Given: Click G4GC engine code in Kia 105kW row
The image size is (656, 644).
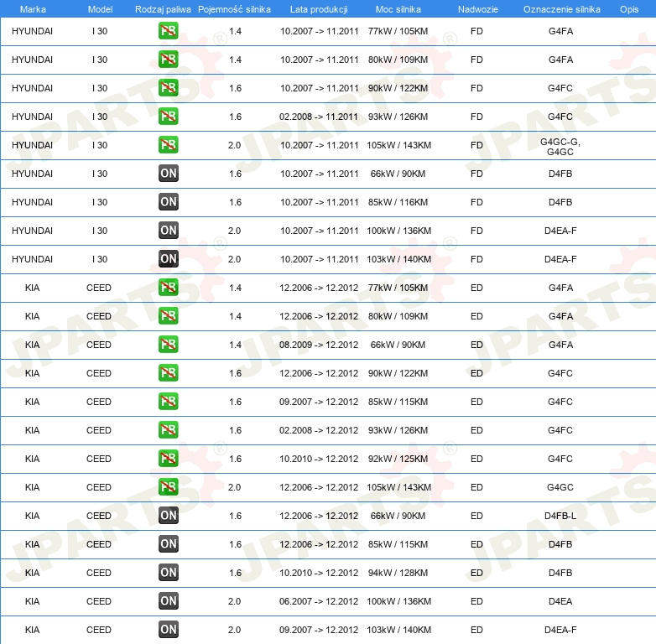Looking at the screenshot, I should pos(560,487).
